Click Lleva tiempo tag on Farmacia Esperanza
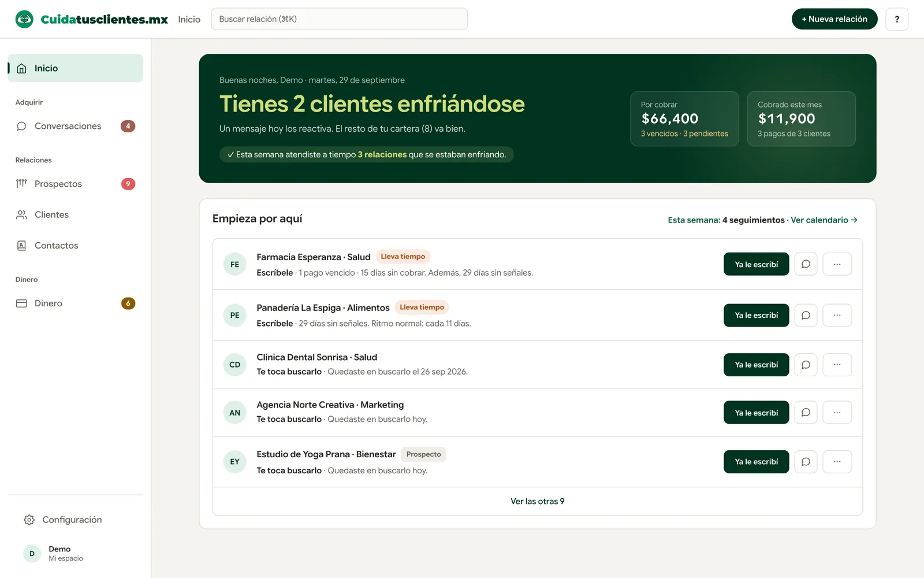This screenshot has width=924, height=578. click(403, 257)
